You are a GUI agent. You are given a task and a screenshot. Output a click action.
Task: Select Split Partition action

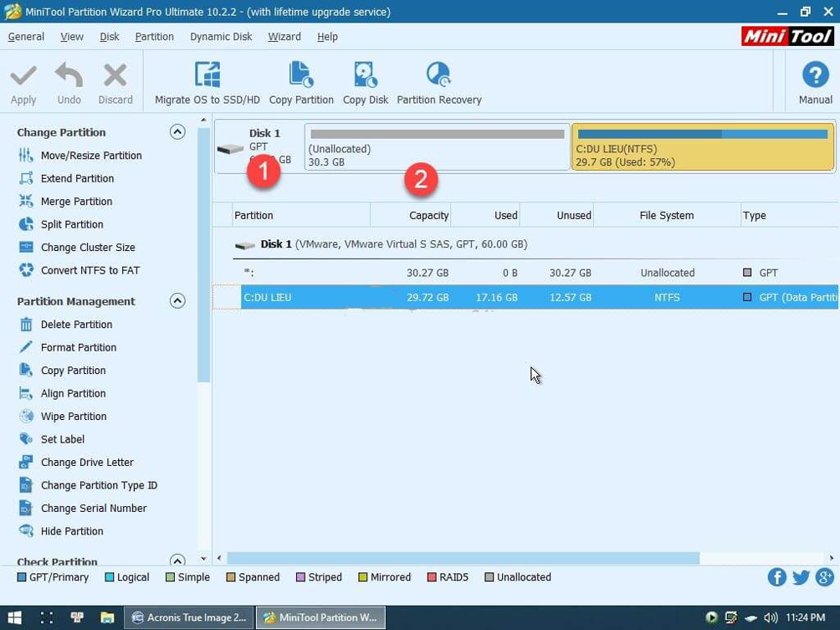click(x=72, y=224)
